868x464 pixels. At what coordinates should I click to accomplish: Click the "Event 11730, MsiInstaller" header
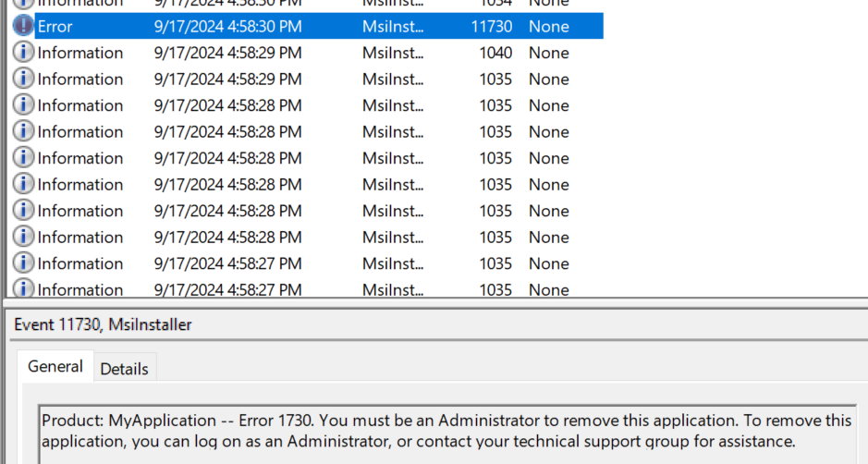coord(104,324)
